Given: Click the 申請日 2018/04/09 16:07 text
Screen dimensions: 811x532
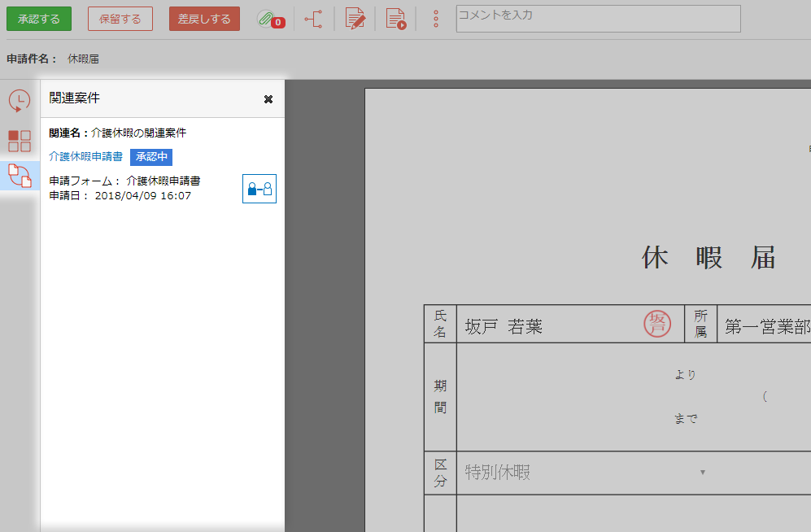Looking at the screenshot, I should tap(120, 196).
